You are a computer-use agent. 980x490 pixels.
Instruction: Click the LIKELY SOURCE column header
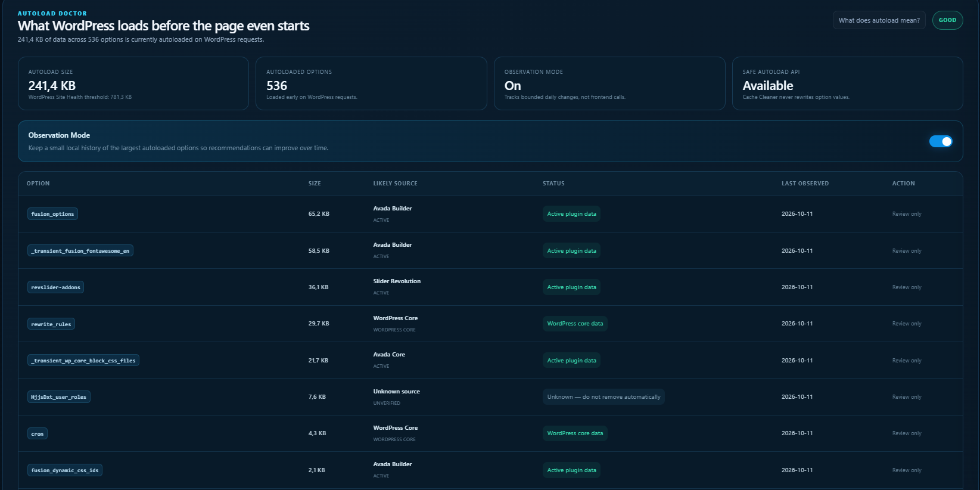(x=395, y=184)
